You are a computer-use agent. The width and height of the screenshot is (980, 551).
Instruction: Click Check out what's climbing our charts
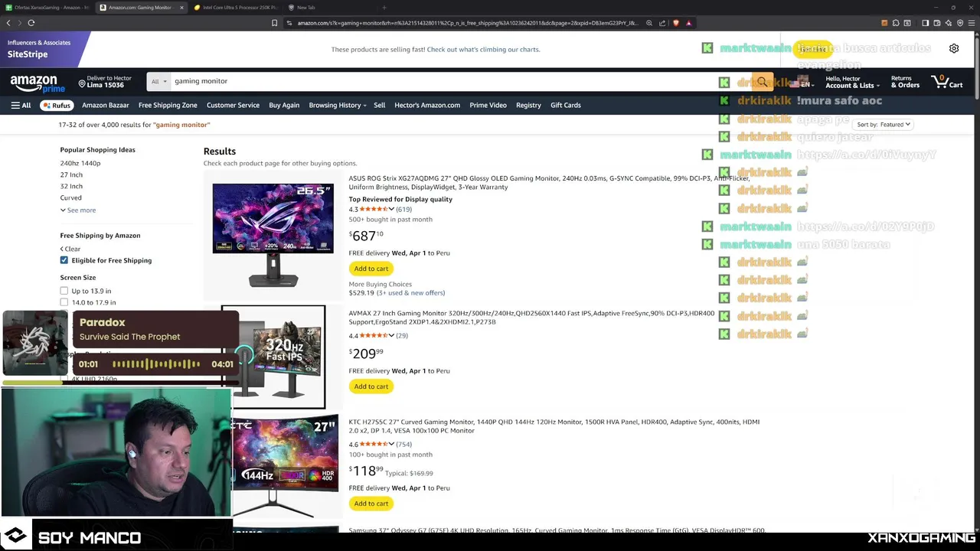[x=483, y=49]
